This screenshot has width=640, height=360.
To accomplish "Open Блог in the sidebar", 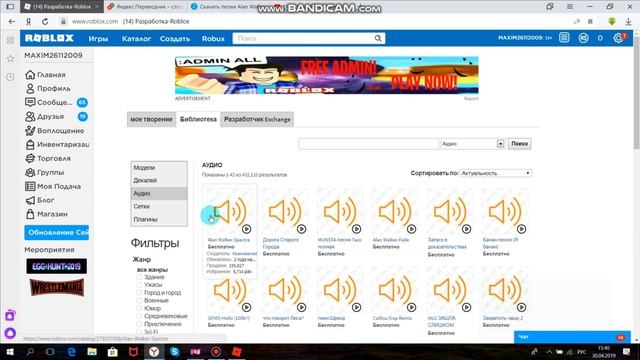I will pyautogui.click(x=40, y=200).
